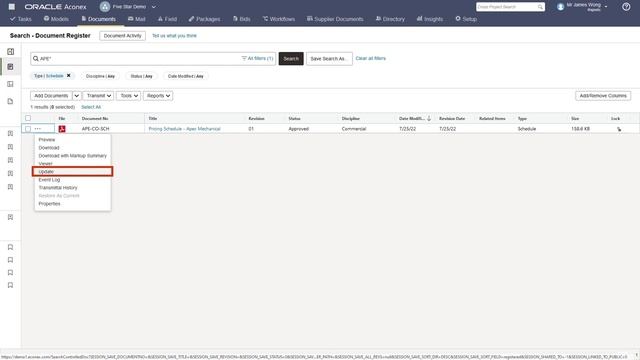Open the Documents menu
Image resolution: width=640 pixels, height=360 pixels.
(x=98, y=19)
